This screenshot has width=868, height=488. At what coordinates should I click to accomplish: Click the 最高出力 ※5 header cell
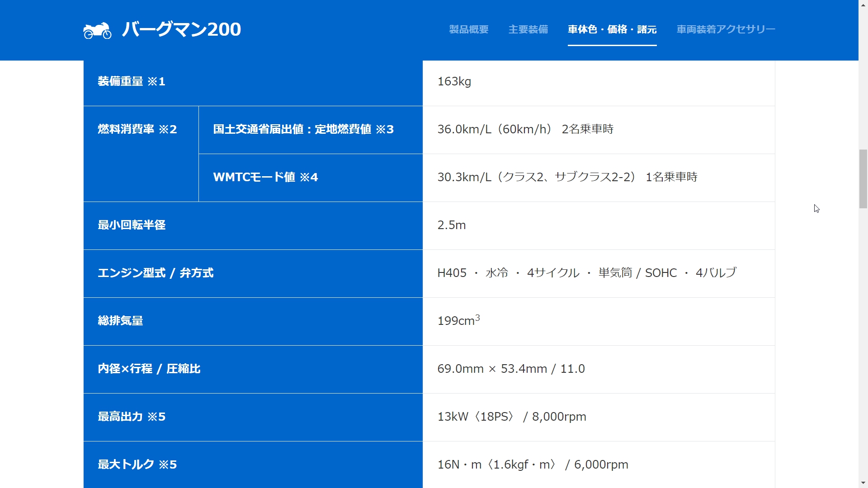point(132,417)
